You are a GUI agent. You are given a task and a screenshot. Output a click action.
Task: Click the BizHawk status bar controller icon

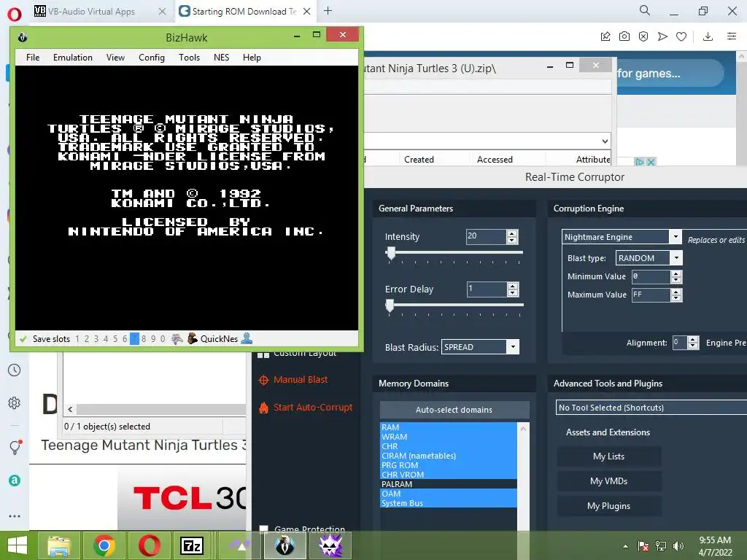pyautogui.click(x=177, y=339)
